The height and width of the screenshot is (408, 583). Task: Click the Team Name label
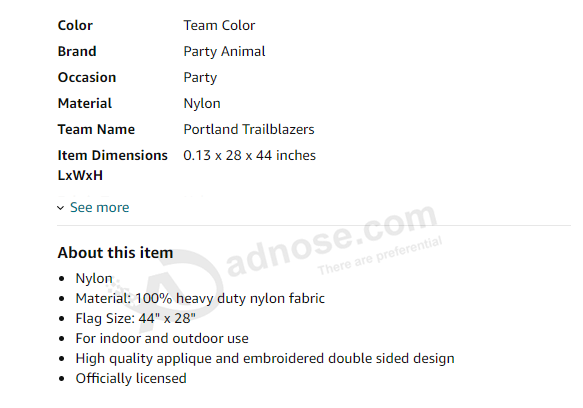tap(96, 129)
